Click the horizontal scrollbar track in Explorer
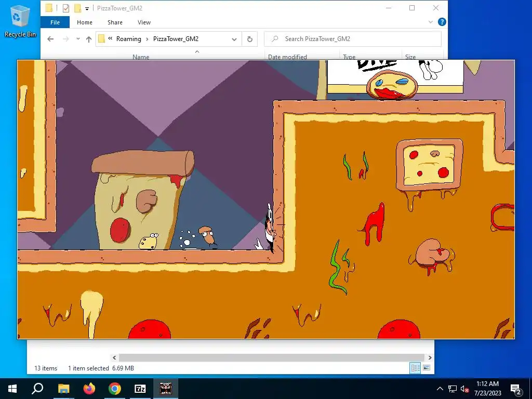This screenshot has height=399, width=532. pos(272,357)
